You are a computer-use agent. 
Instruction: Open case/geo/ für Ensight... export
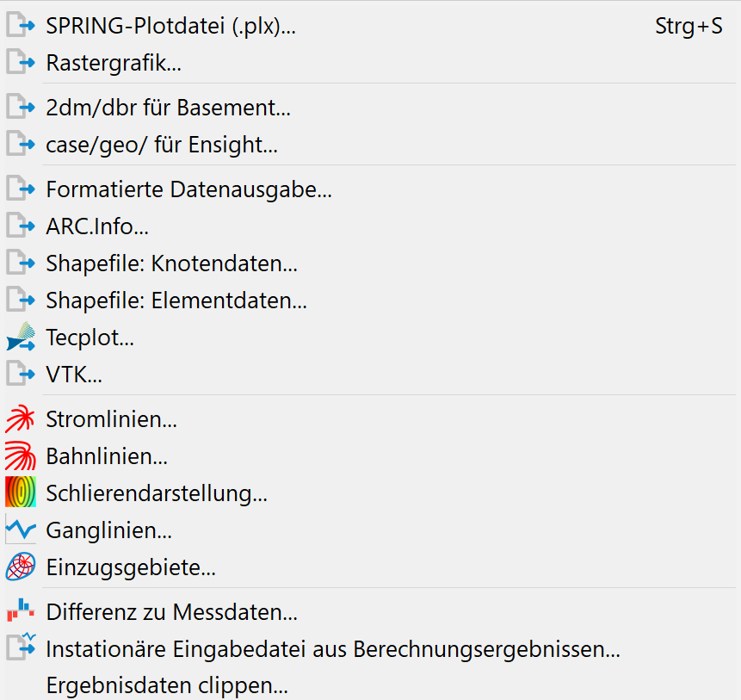point(370,144)
